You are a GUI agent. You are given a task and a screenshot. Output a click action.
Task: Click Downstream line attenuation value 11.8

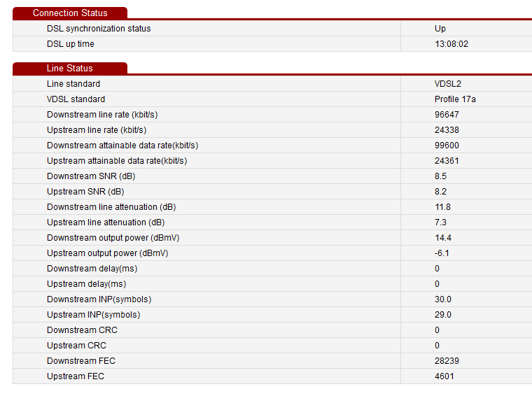[x=442, y=207]
